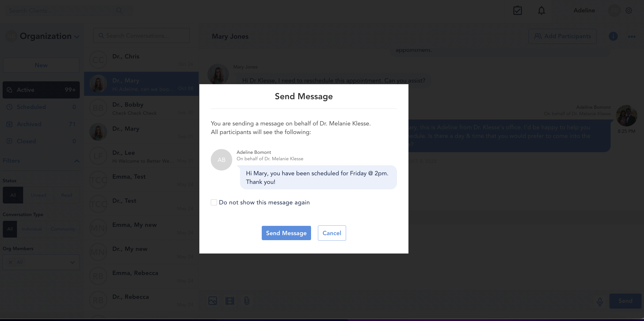Expand the Organization dropdown
Viewport: 644px width, 321px height.
pos(77,37)
